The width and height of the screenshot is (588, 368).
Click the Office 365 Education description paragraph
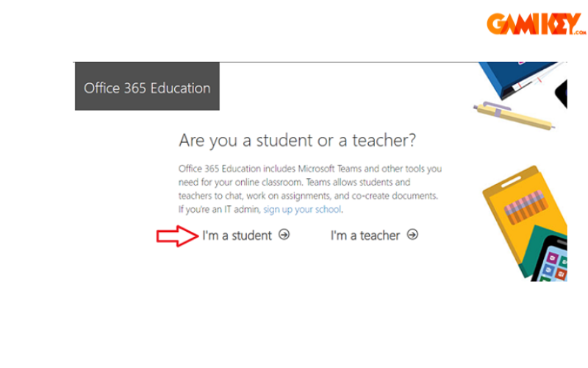310,189
